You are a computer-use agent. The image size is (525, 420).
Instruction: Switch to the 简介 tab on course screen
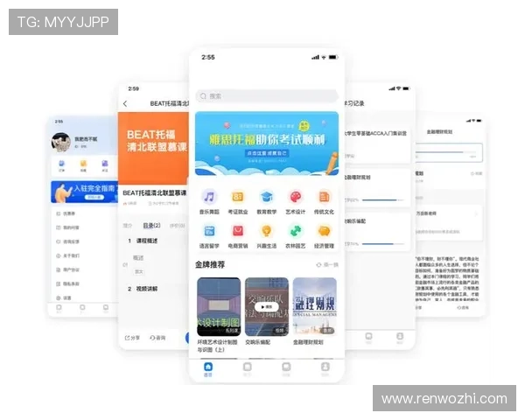pos(128,226)
